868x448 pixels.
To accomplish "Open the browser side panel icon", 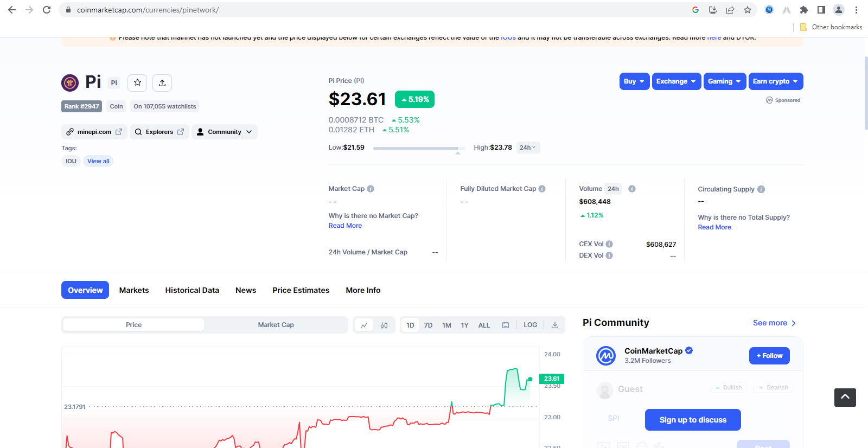I will (x=821, y=10).
